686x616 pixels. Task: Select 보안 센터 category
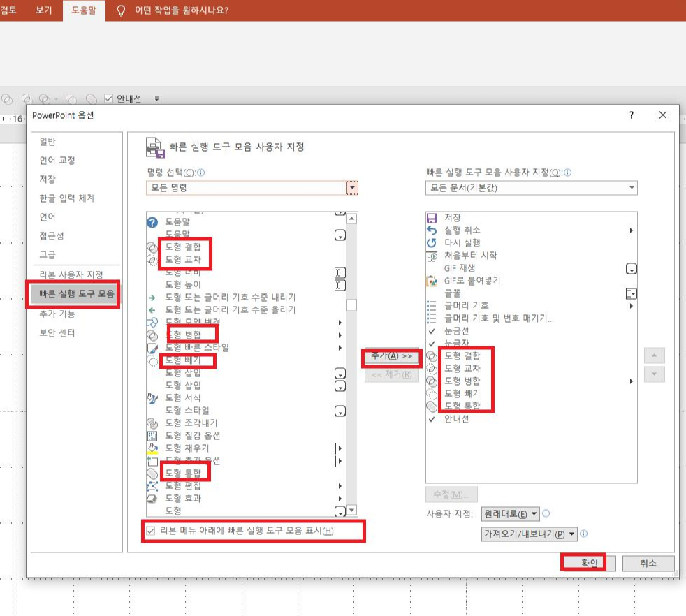tap(57, 333)
